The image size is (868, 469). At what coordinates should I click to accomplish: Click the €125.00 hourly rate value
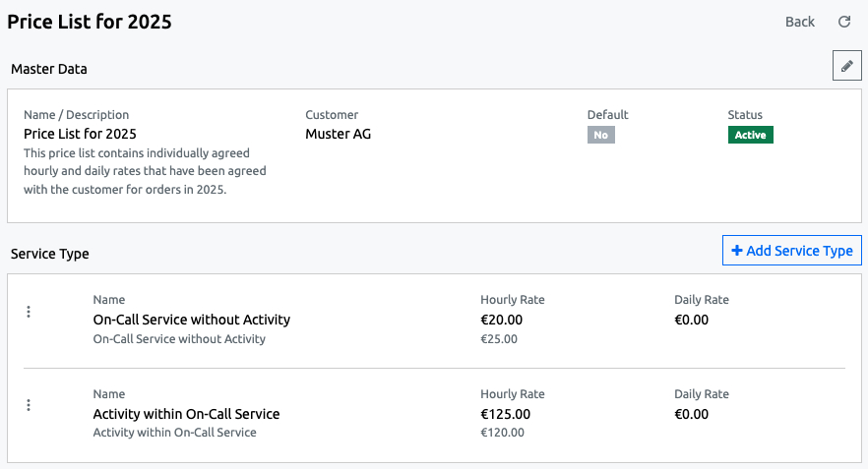click(x=506, y=414)
